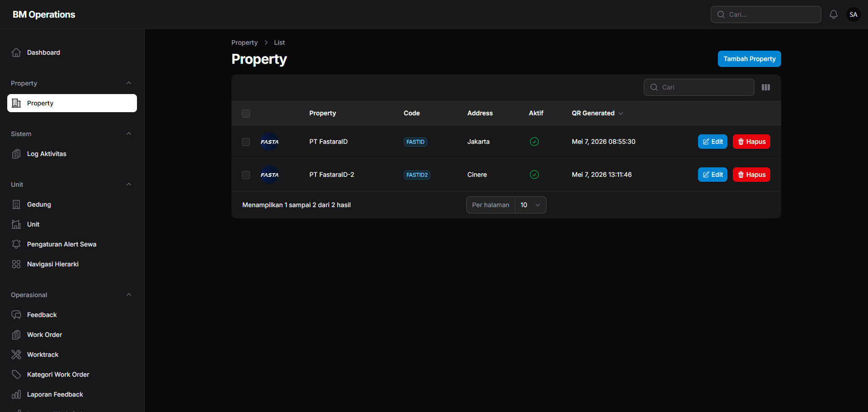Edit the PT FastaraID property
The image size is (868, 412).
(x=712, y=142)
